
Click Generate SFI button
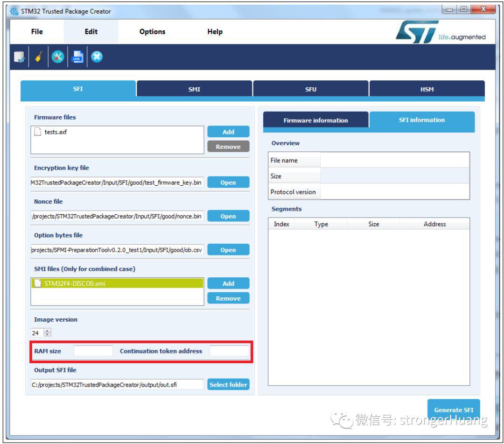click(454, 410)
